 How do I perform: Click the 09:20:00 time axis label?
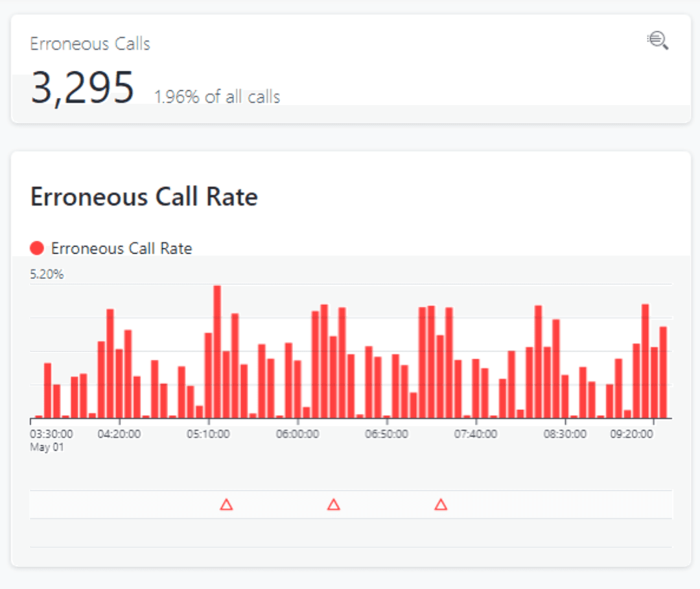point(631,434)
